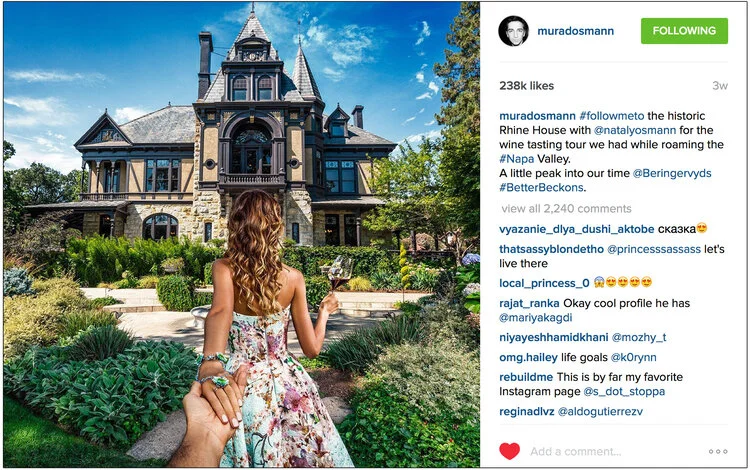Click the @Beringervyds mention
The width and height of the screenshot is (750, 470).
pyautogui.click(x=672, y=173)
